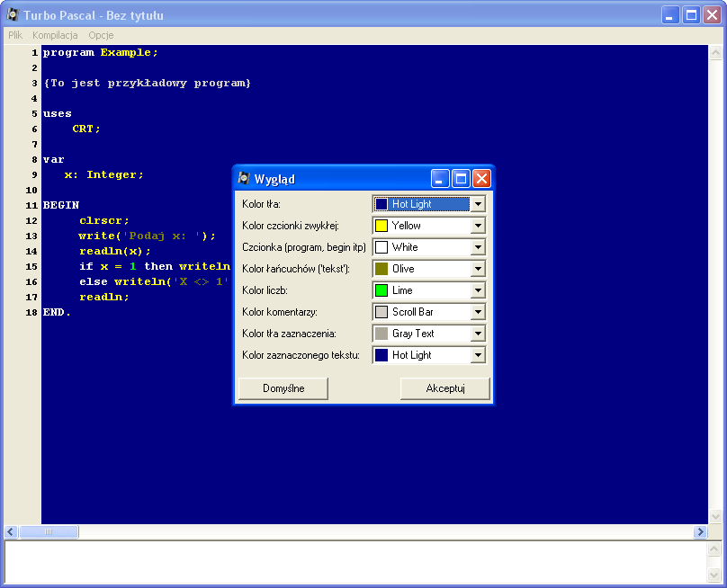Click the comment '{To jest przykładowy program}'
The image size is (727, 588).
[147, 83]
